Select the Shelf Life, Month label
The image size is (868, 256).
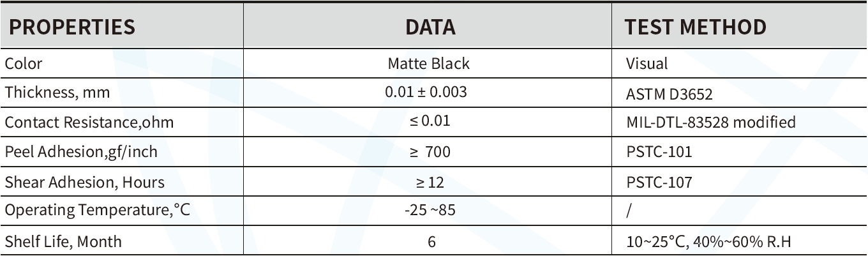coord(63,242)
